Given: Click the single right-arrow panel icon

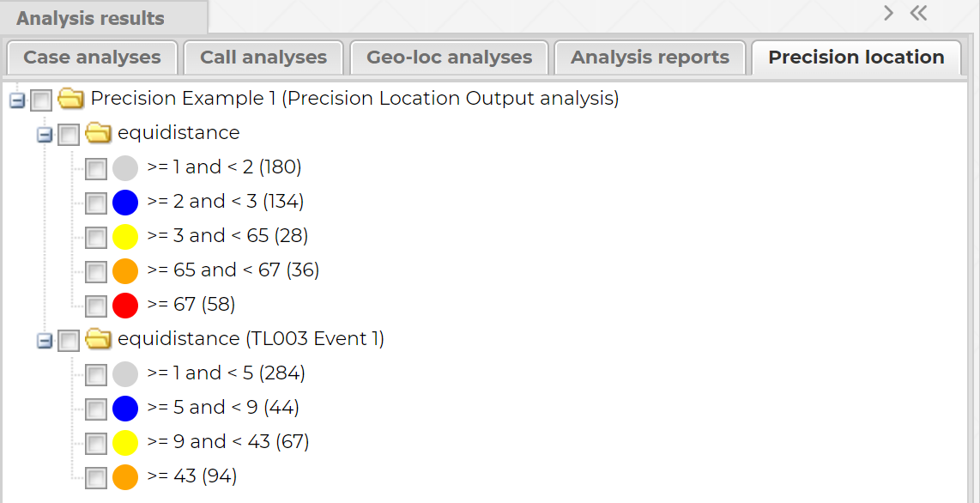Looking at the screenshot, I should coord(889,14).
